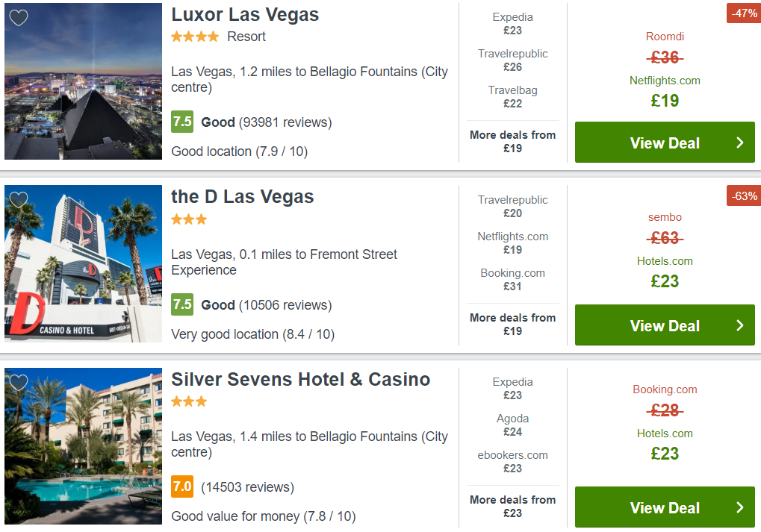Click the D Las Vegas three-star rating
The width and height of the screenshot is (761, 532).
189,219
